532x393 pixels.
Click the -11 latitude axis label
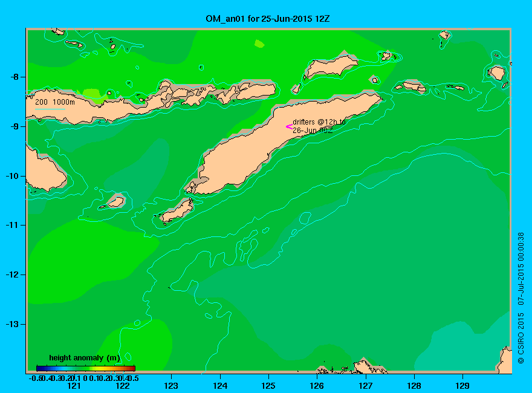12,225
